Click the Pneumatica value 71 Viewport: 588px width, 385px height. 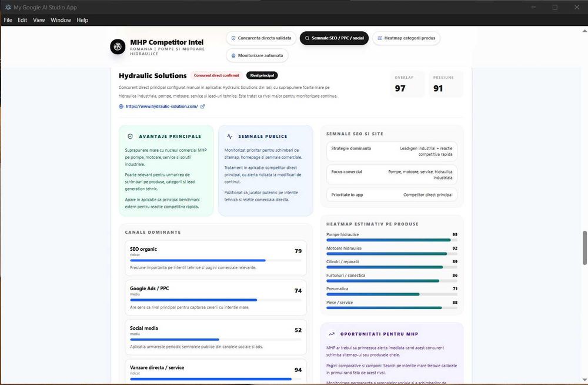[x=455, y=289]
